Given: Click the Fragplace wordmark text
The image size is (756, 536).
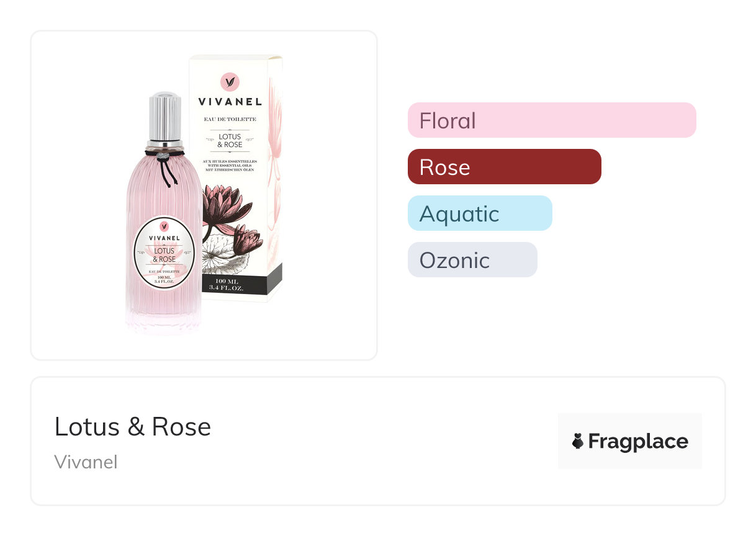Looking at the screenshot, I should click(637, 441).
